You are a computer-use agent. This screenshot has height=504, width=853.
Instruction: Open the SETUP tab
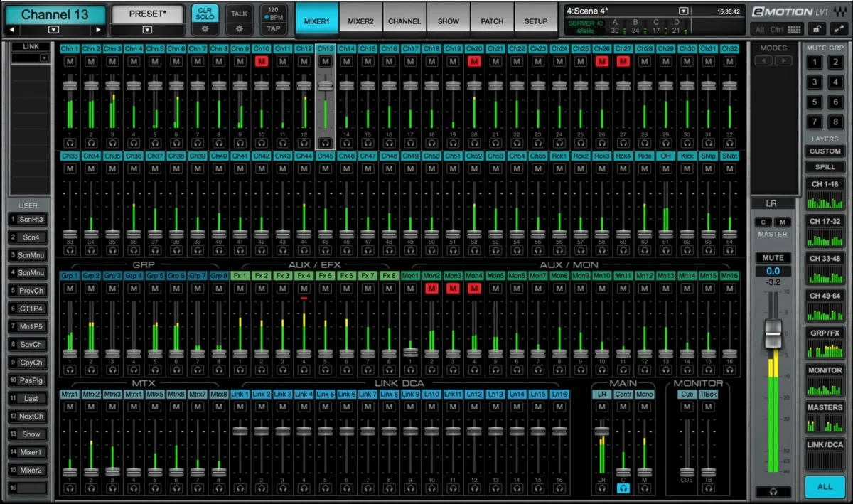click(536, 21)
